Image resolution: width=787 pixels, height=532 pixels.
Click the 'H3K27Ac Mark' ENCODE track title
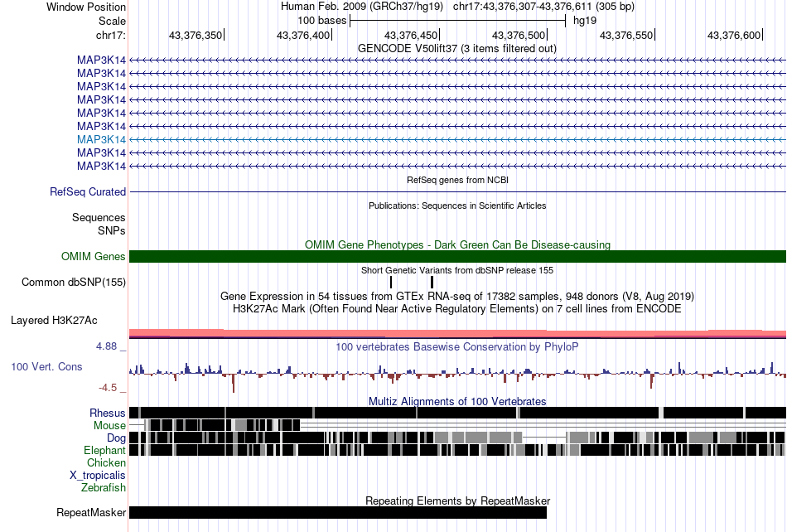(457, 308)
